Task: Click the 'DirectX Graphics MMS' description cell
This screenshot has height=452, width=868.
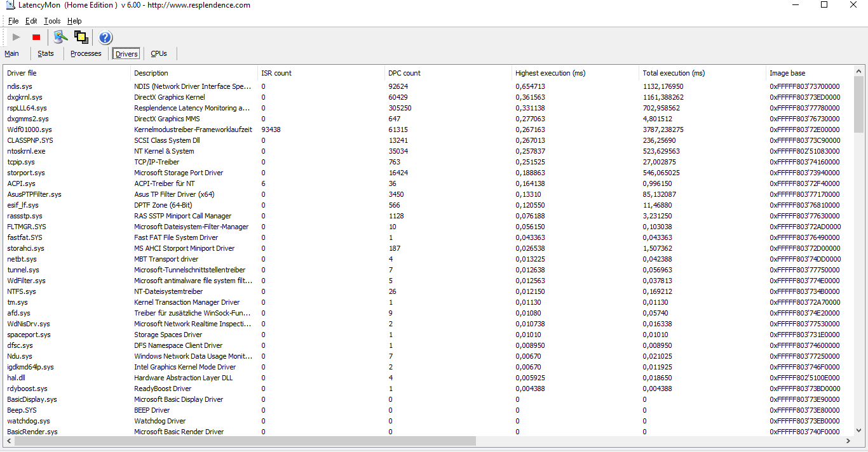Action: (167, 119)
